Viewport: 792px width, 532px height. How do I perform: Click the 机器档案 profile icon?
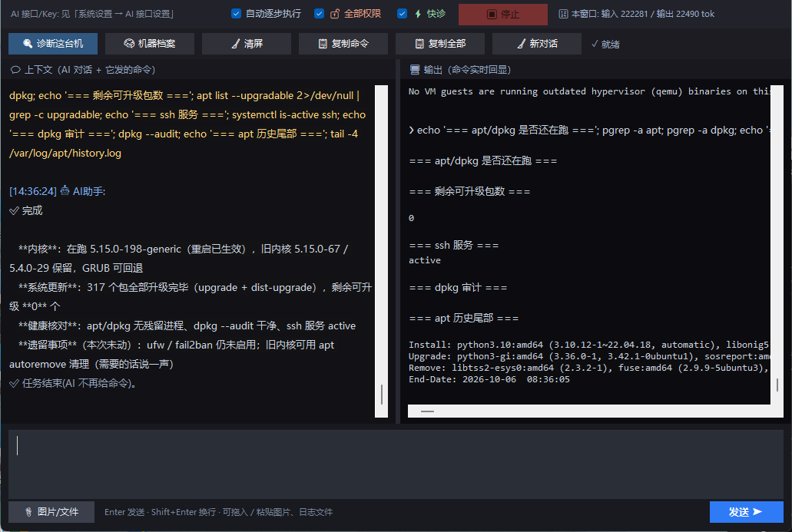[x=129, y=44]
